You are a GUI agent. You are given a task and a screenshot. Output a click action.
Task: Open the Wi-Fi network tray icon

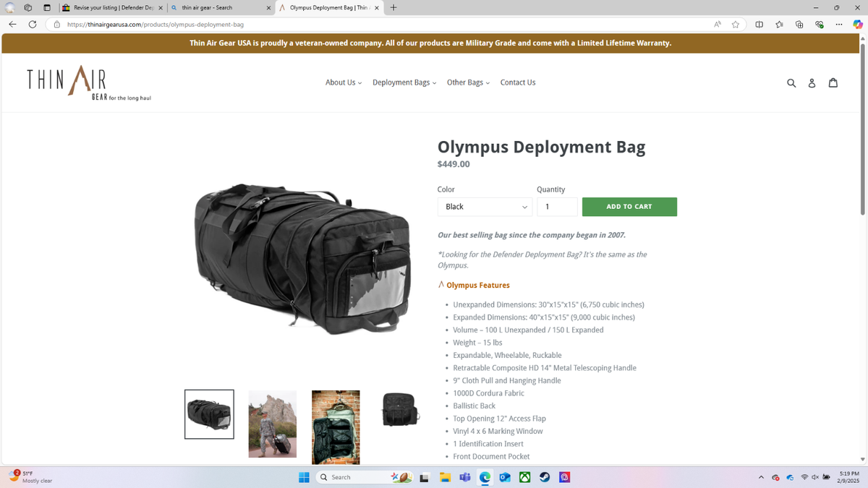click(804, 477)
